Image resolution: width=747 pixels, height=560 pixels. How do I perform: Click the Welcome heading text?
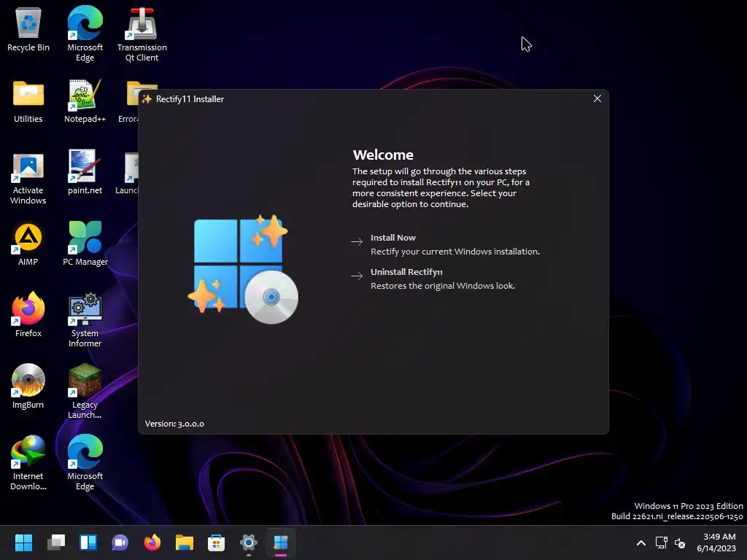(x=383, y=155)
